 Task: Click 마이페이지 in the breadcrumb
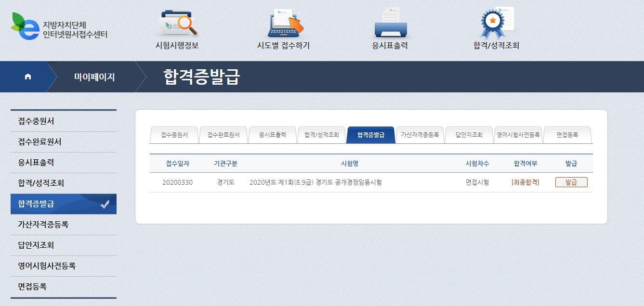pyautogui.click(x=94, y=77)
